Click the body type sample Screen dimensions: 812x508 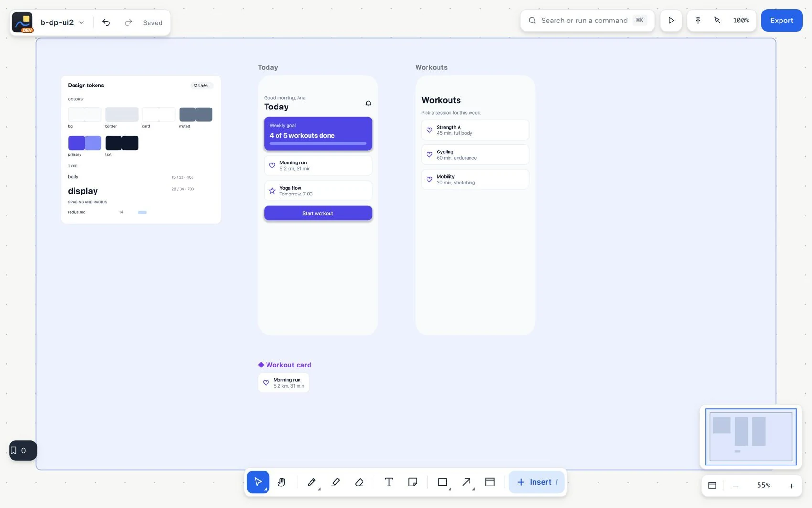(x=73, y=177)
